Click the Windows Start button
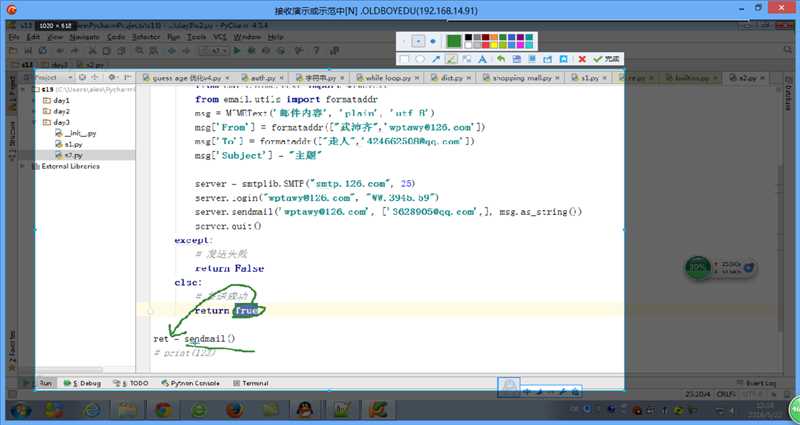Viewport: 800px width, 425px height. point(20,410)
